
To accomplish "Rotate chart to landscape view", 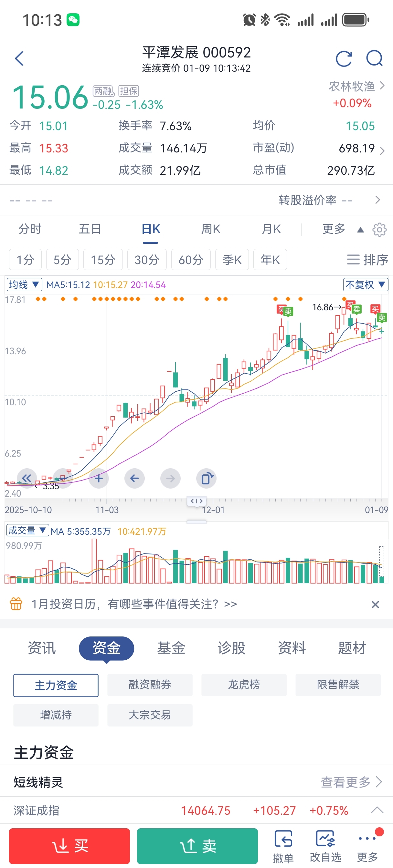I will (x=206, y=478).
